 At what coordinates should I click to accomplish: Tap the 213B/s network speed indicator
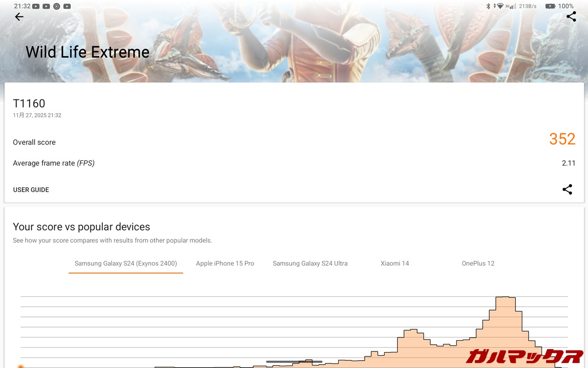tap(527, 6)
